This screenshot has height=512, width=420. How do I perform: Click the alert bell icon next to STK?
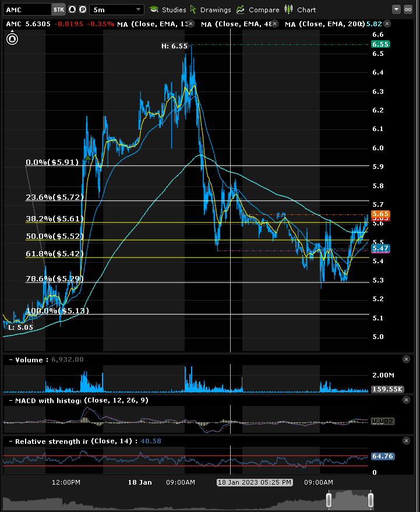72,9
